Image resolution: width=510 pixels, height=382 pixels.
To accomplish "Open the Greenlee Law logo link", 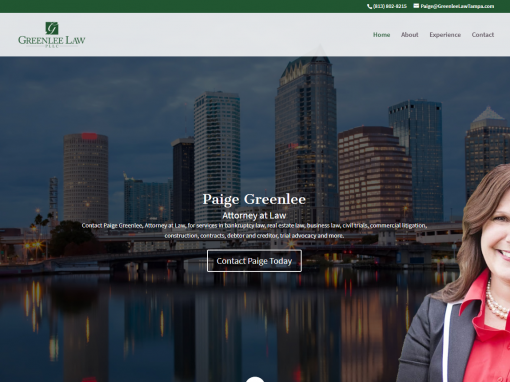I will pyautogui.click(x=52, y=35).
